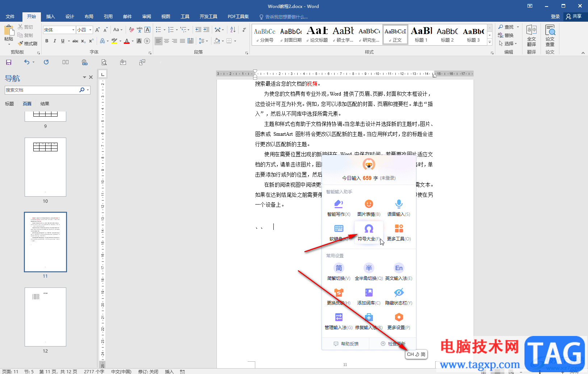Viewport: 588px width, 374px height.
Task: Open the font size dropdown (小四)
Action: pos(90,30)
